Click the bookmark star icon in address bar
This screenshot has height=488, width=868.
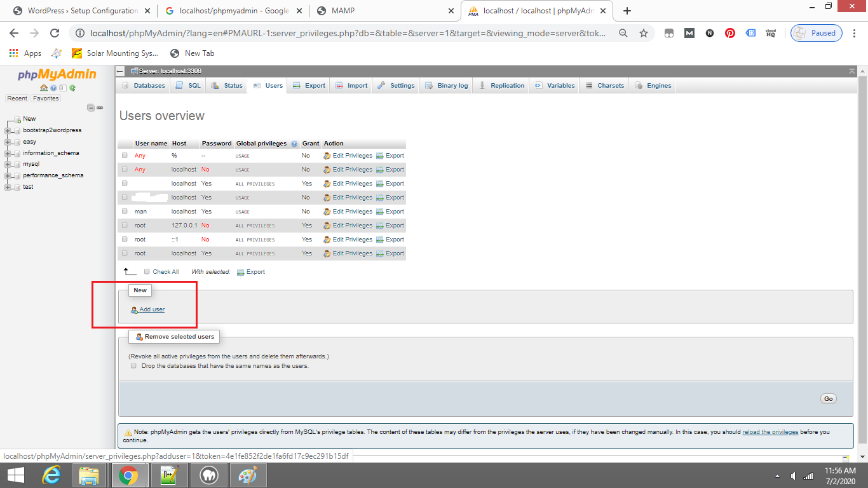tap(644, 33)
